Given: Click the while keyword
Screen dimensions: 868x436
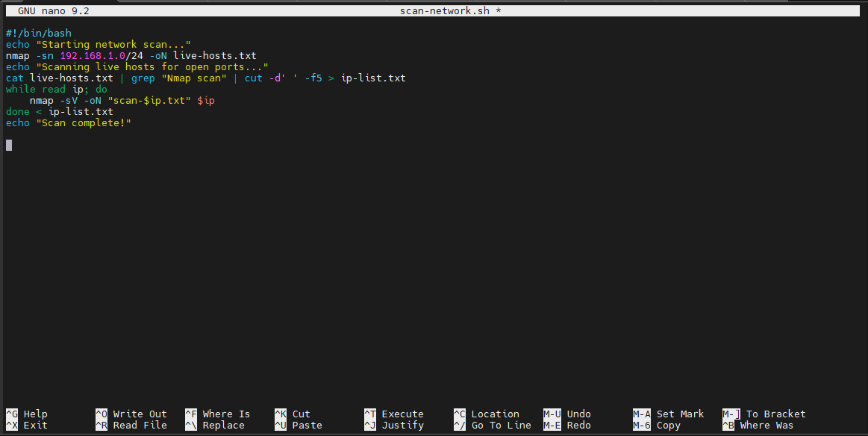Looking at the screenshot, I should pos(21,89).
